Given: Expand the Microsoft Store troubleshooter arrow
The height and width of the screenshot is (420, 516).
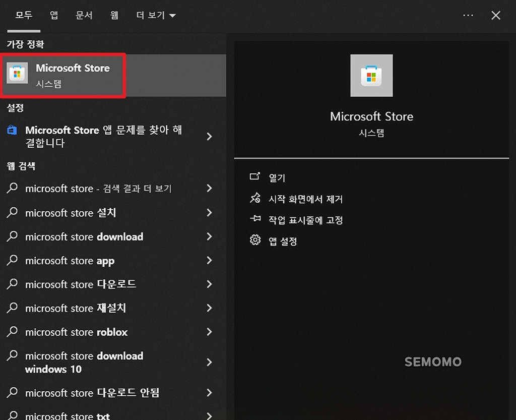Looking at the screenshot, I should click(x=209, y=136).
